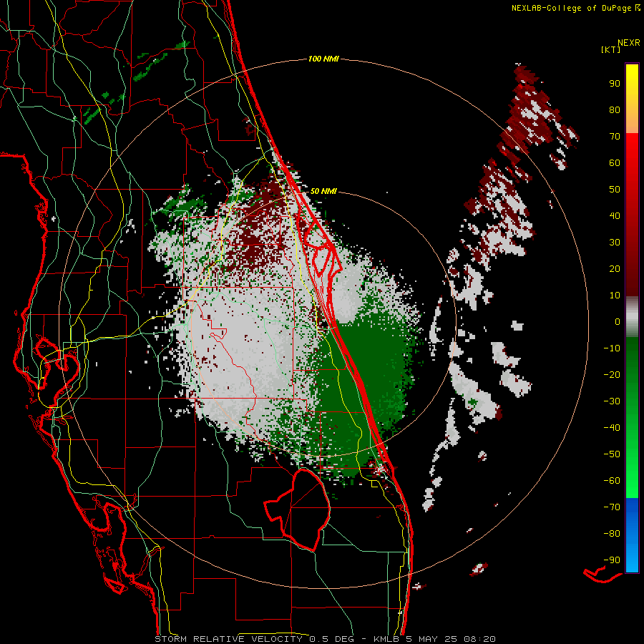Screen dimensions: 644x644
Task: Click the -60 value on the velocity scale
Action: tap(612, 481)
